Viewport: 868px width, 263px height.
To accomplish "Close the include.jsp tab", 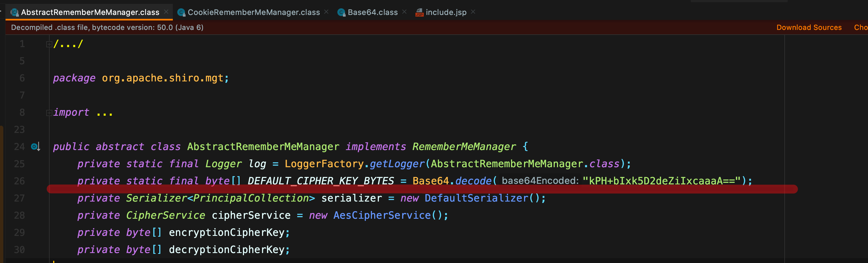I will pyautogui.click(x=473, y=12).
